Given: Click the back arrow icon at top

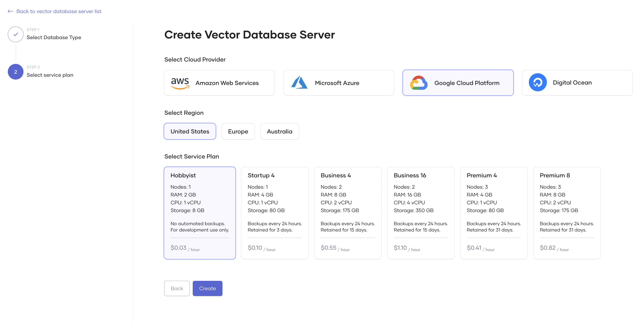Looking at the screenshot, I should coord(10,11).
